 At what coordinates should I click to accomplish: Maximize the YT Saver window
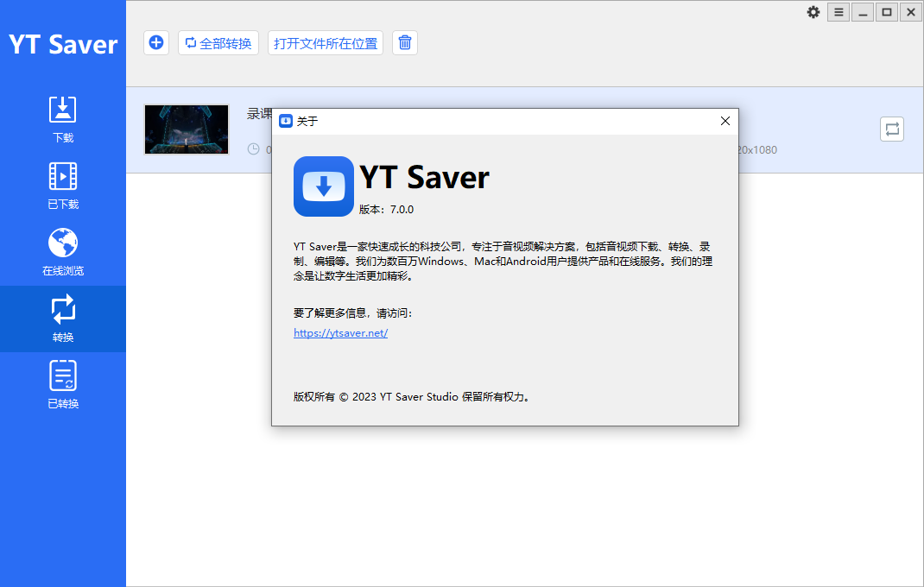tap(887, 12)
